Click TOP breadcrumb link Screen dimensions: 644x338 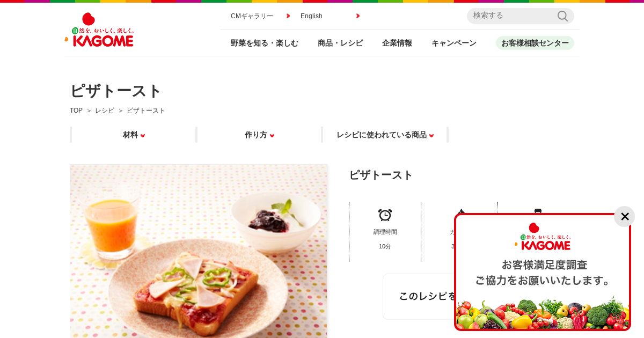pos(76,111)
